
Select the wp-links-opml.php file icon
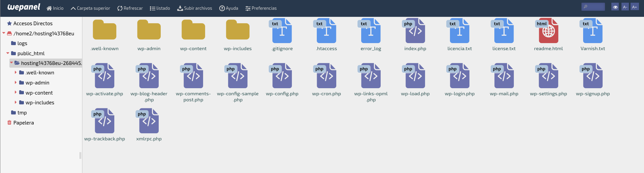pyautogui.click(x=369, y=76)
